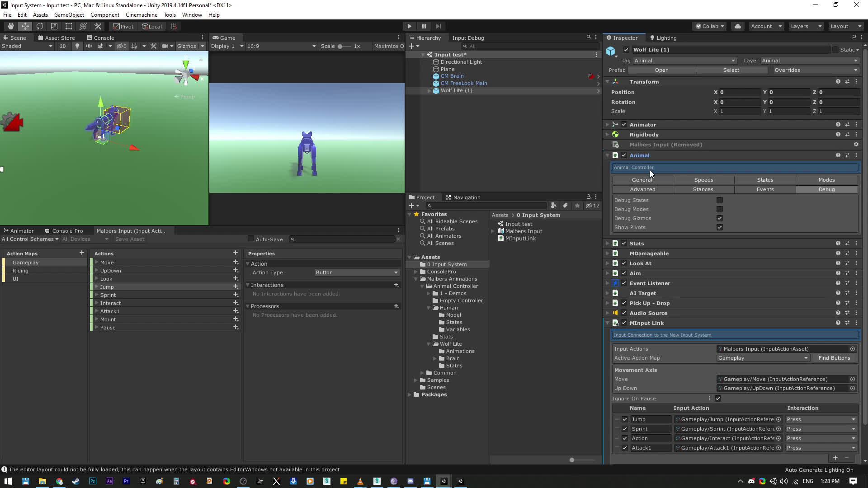868x488 pixels.
Task: Click the cloud services icon
Action: pyautogui.click(x=738, y=26)
